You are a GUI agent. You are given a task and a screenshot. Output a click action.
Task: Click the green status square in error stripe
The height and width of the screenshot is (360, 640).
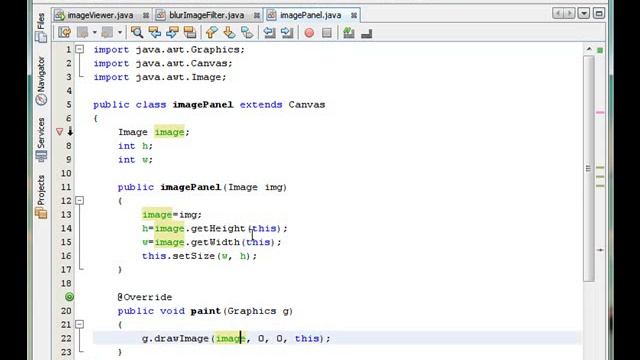click(x=600, y=50)
